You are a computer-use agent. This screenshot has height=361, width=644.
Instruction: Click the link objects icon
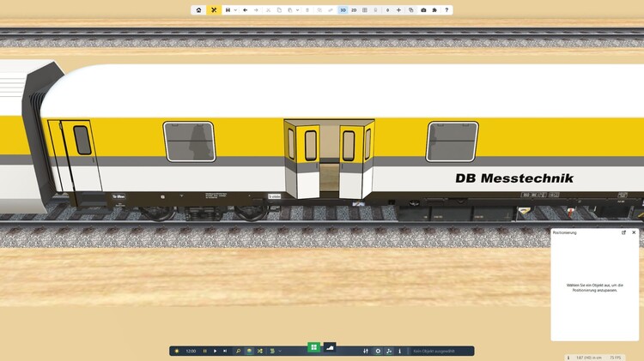tap(331, 9)
